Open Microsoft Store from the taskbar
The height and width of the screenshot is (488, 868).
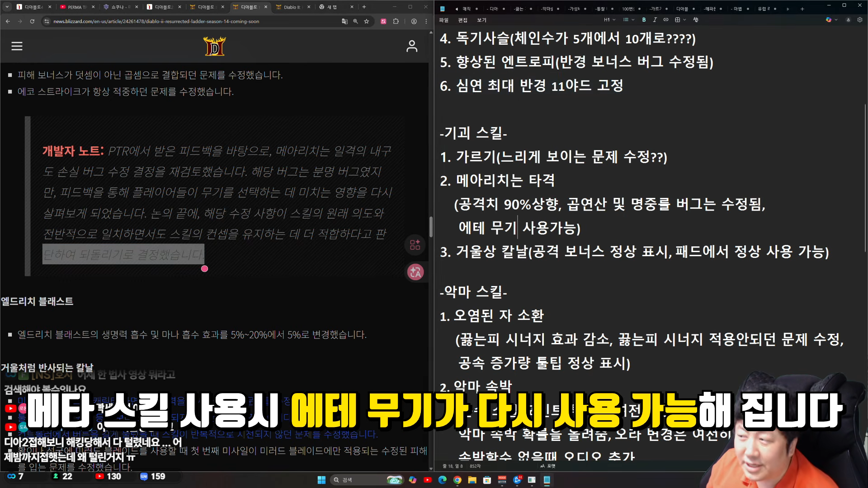tap(487, 480)
